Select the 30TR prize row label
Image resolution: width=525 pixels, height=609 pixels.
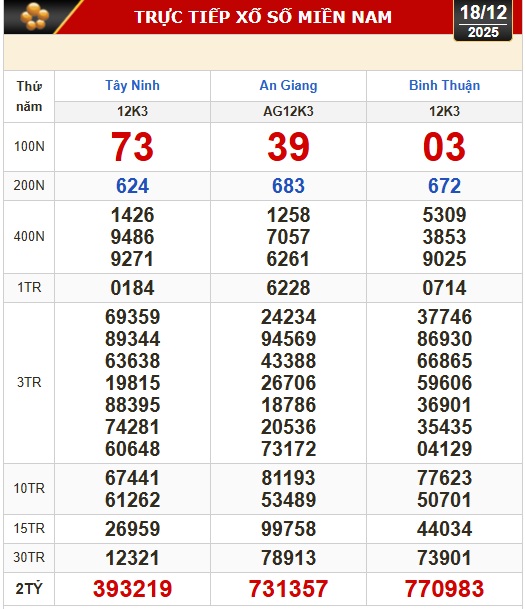tap(29, 558)
